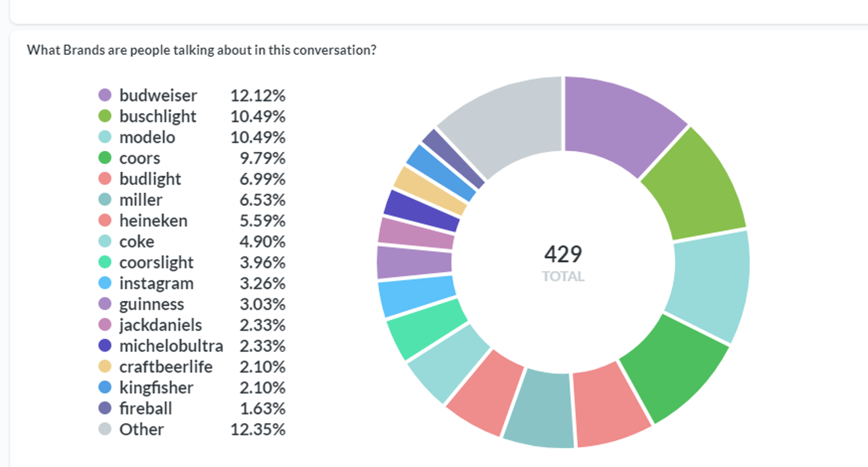The height and width of the screenshot is (467, 868).
Task: Click the 429 total in the donut center
Action: pos(563,255)
